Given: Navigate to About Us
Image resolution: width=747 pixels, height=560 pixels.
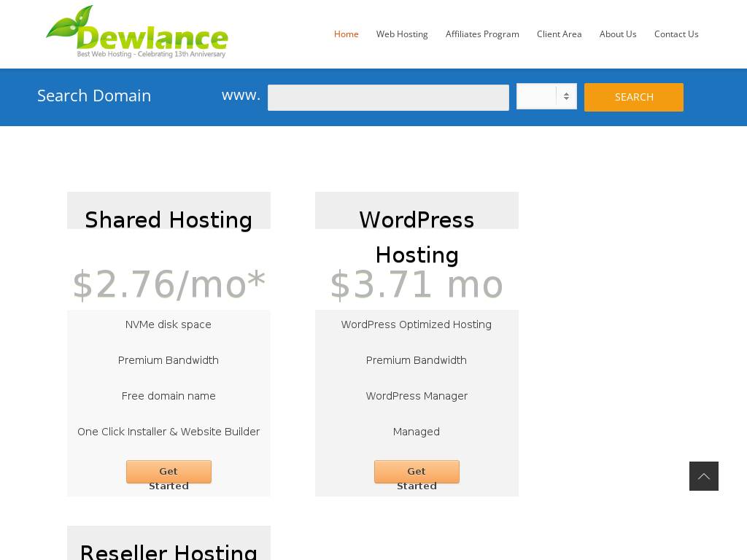Looking at the screenshot, I should [618, 34].
